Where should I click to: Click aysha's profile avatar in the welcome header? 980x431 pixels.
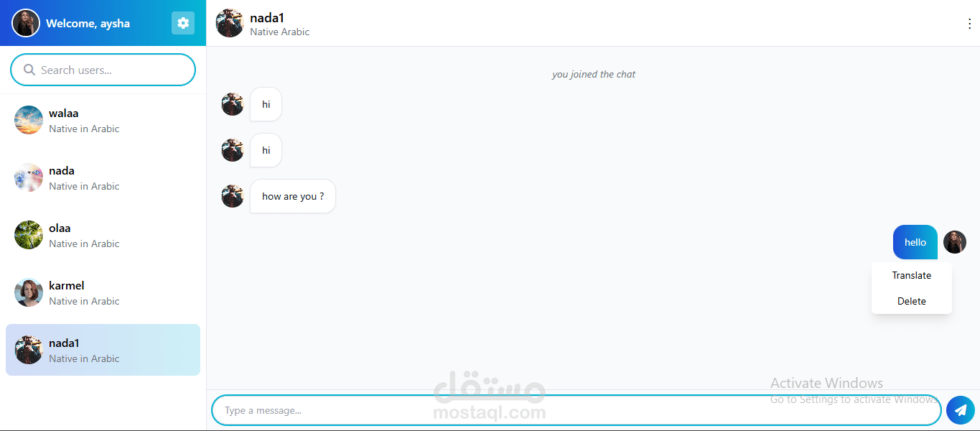26,23
